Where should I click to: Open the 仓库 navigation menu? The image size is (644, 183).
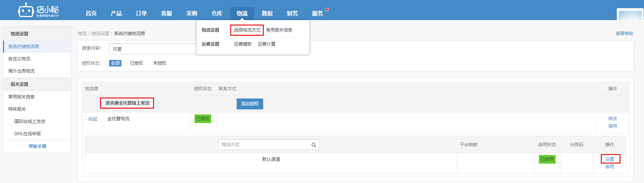tap(217, 13)
